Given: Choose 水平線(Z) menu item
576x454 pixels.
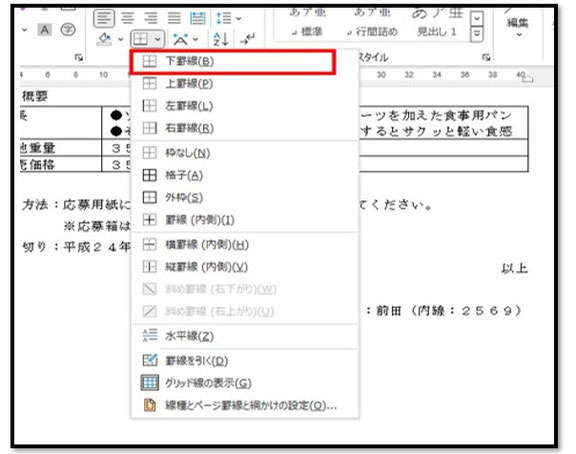Looking at the screenshot, I should [245, 336].
